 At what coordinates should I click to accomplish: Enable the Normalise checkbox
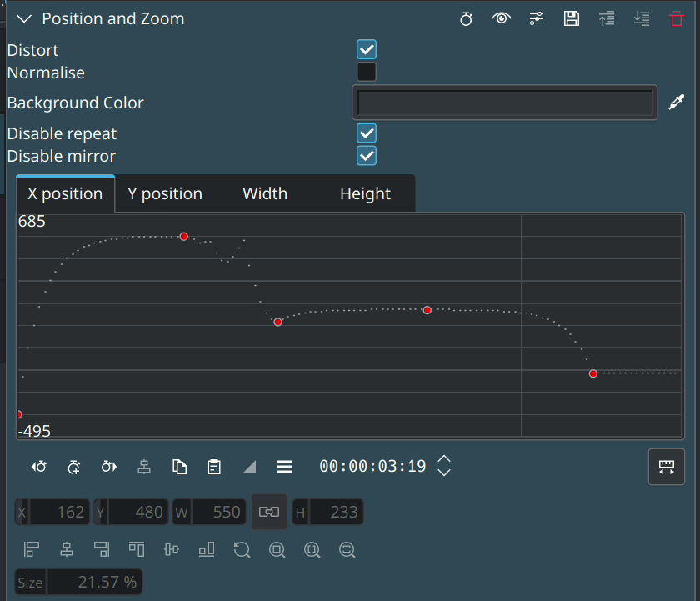(x=367, y=72)
